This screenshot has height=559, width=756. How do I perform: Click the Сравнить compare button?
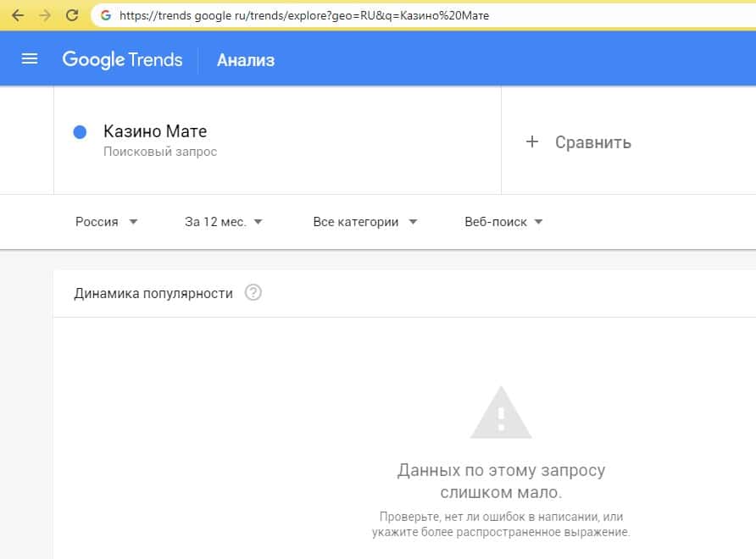tap(592, 142)
